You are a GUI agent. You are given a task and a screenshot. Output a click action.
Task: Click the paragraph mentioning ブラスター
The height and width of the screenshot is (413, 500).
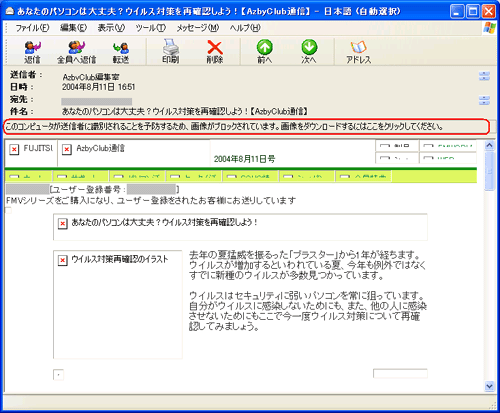point(307,265)
